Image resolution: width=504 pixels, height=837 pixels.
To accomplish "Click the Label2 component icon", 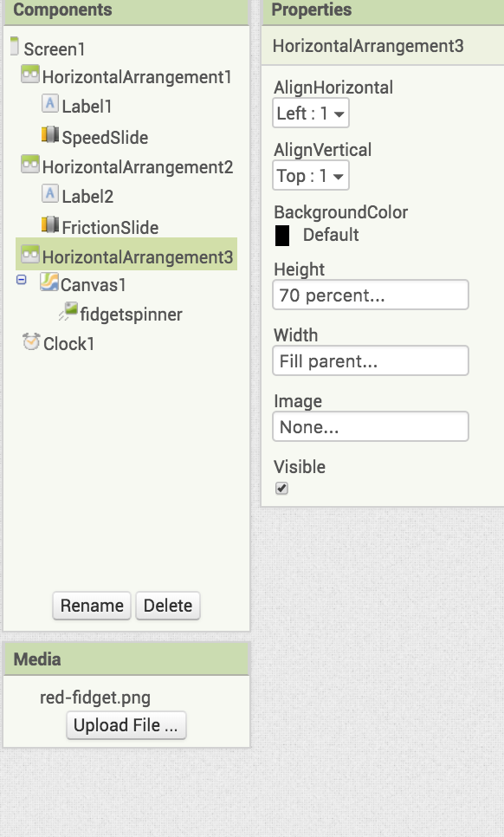I will 49,193.
